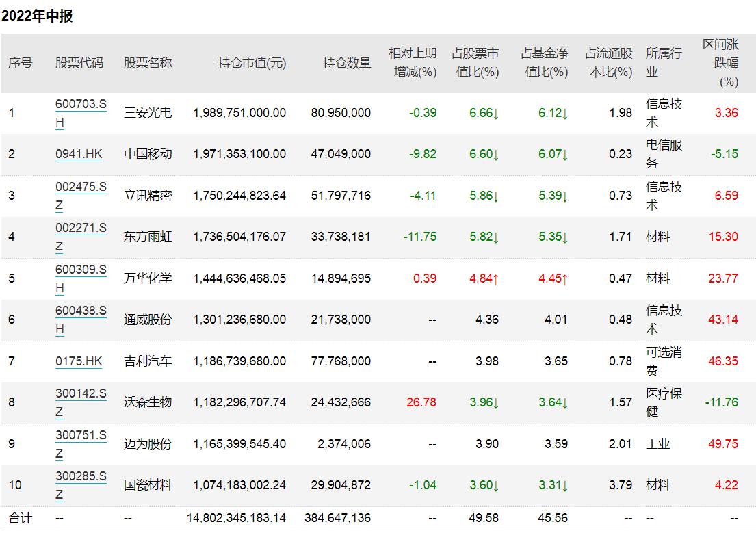The image size is (756, 533).
Task: Click industry 可选消费 for 吉利汽车
Action: (x=664, y=361)
